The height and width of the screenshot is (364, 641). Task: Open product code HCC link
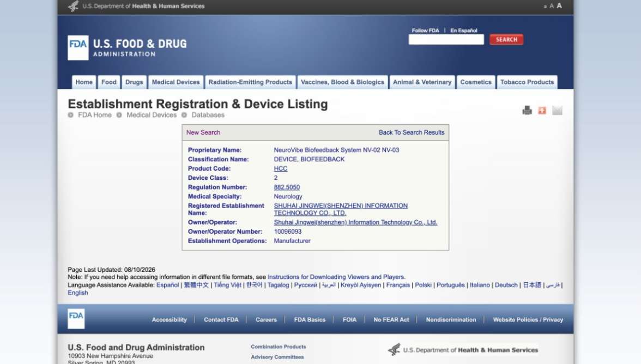280,169
